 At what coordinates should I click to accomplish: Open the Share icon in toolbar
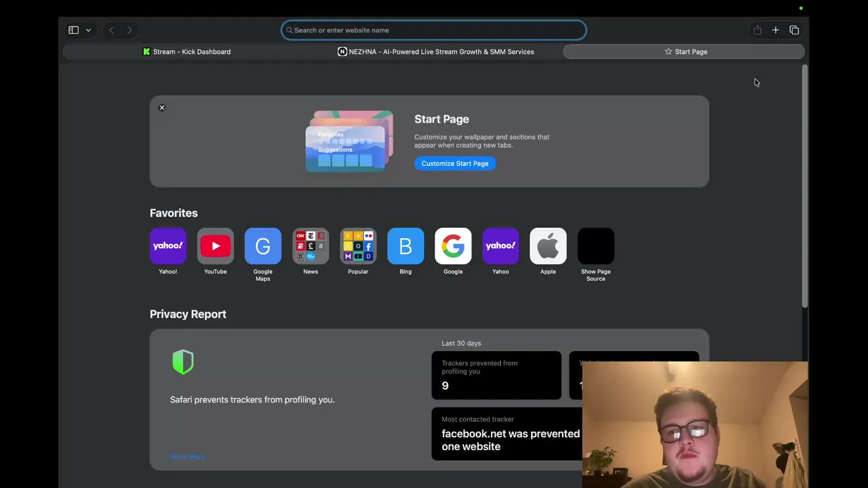coord(757,30)
